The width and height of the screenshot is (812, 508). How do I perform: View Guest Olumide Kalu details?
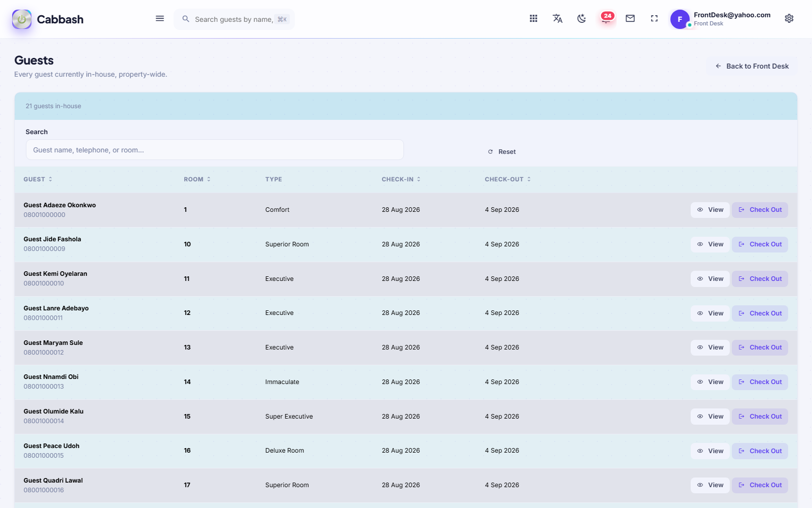(x=710, y=417)
